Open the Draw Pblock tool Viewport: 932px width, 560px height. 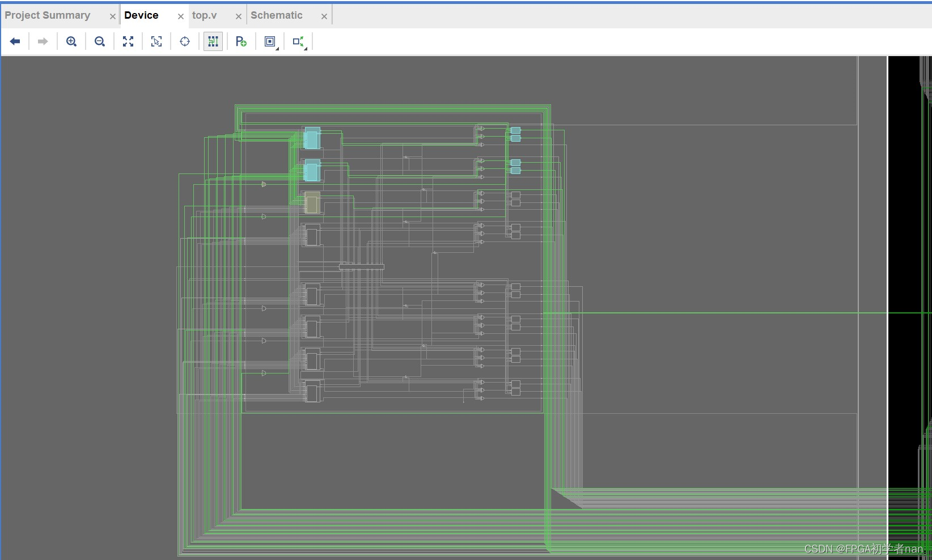[241, 41]
